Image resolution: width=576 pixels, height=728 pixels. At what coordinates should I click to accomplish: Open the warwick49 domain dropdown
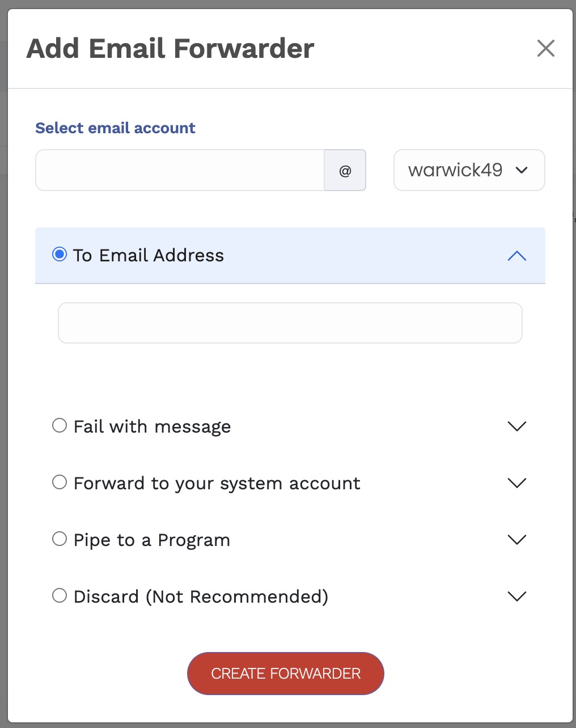coord(469,170)
